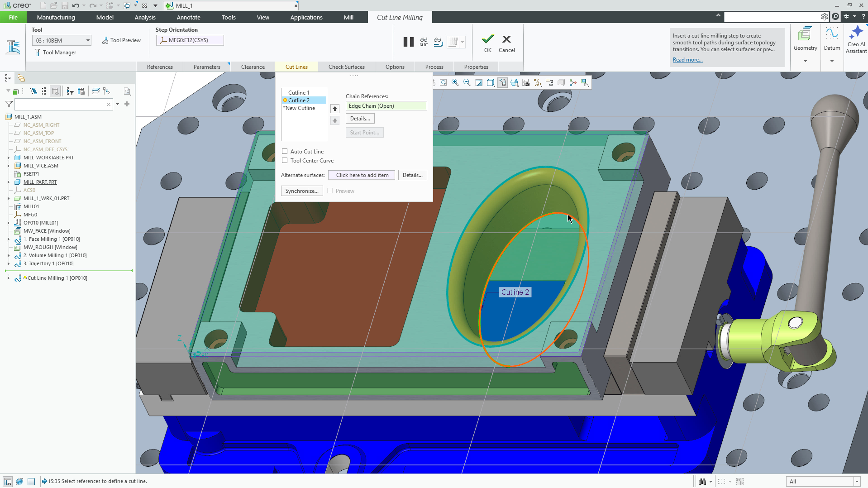Image resolution: width=868 pixels, height=488 pixels.
Task: Click the Refit view icon
Action: [x=444, y=82]
